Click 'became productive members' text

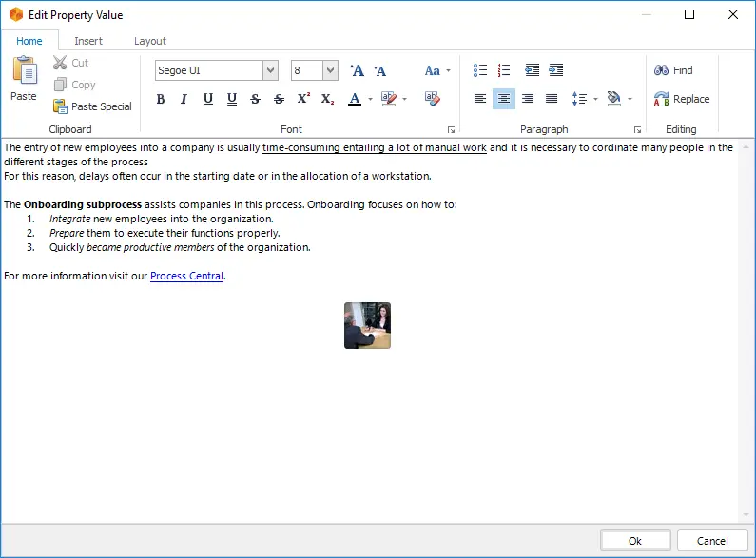point(150,247)
